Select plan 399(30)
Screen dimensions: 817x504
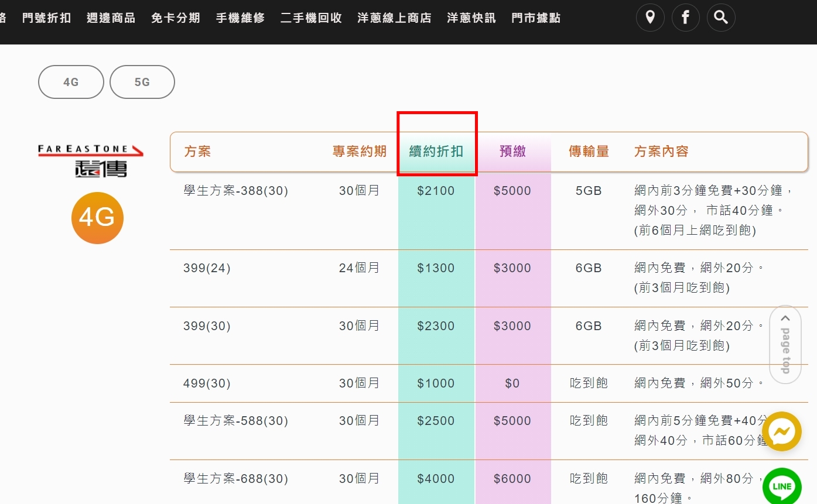point(207,326)
